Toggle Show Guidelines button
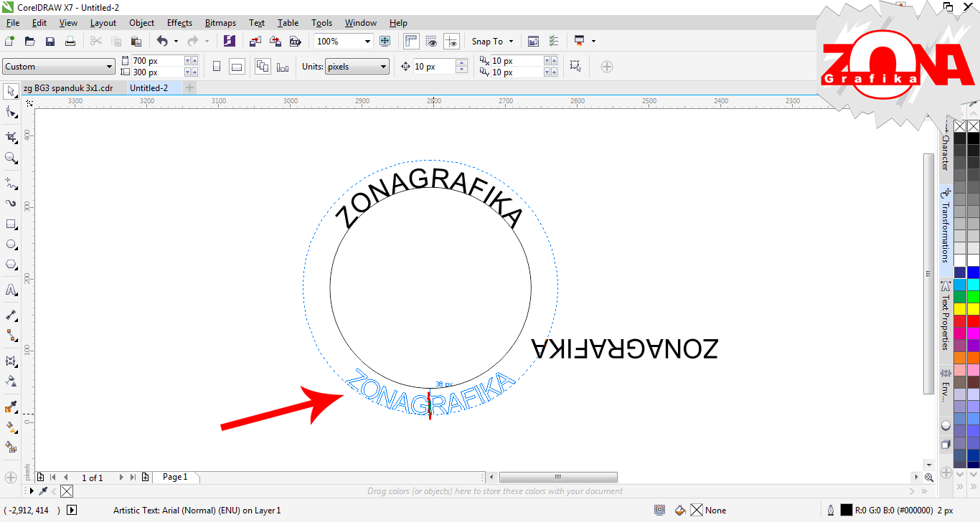The height and width of the screenshot is (522, 980). click(451, 42)
